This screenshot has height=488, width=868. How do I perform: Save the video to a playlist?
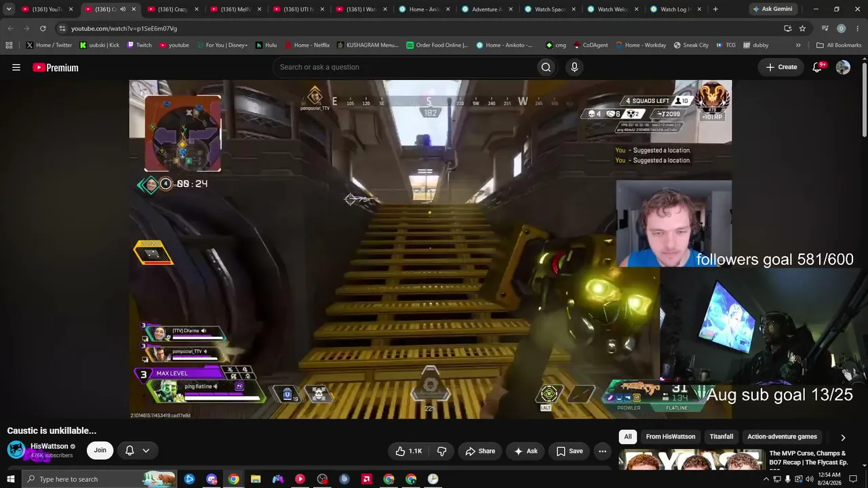pos(570,451)
